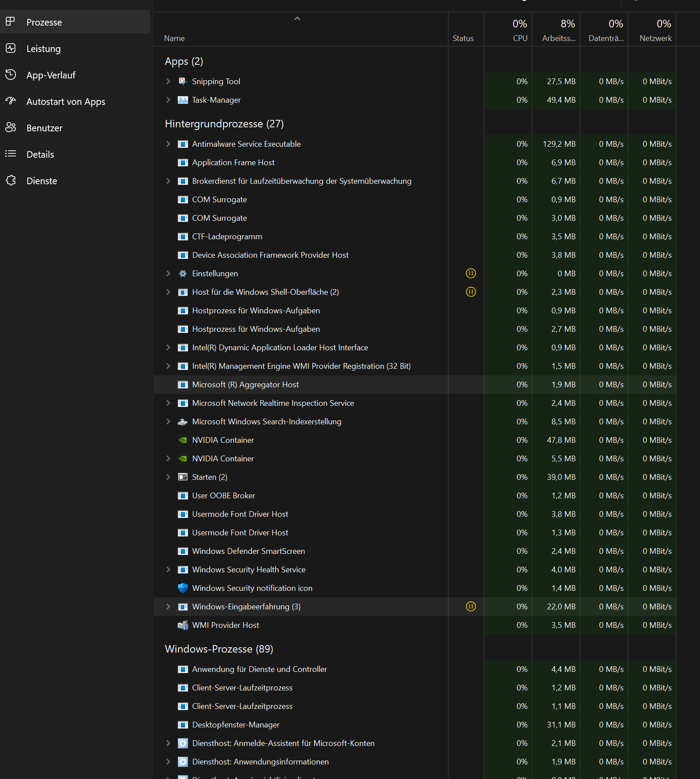Viewport: 700px width, 779px height.
Task: Click the Benutzer people icon
Action: 11,127
